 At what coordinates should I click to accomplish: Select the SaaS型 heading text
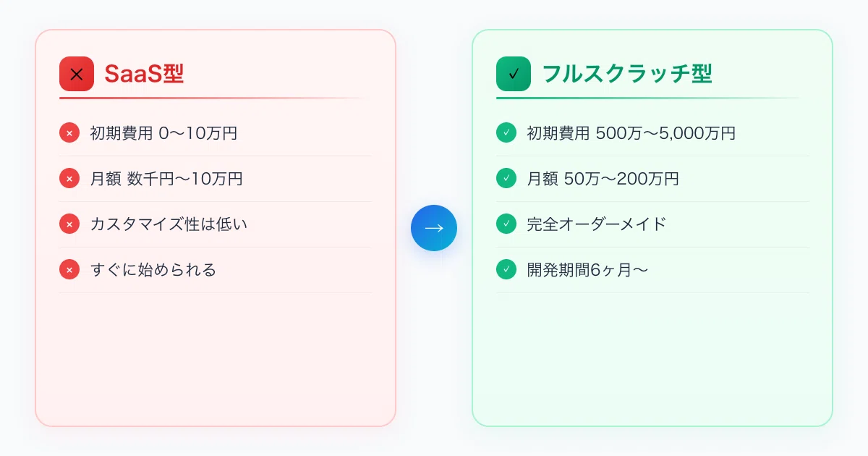pos(144,74)
